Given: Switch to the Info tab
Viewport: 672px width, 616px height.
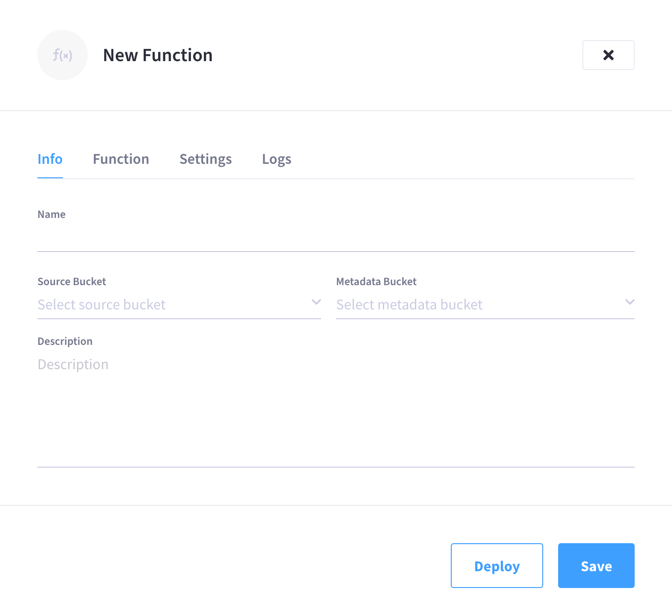Looking at the screenshot, I should click(x=50, y=159).
